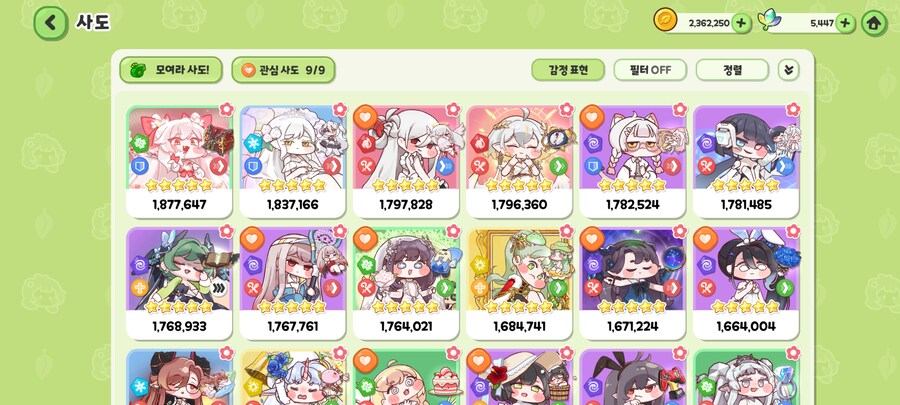
Task: Return to home via house icon
Action: [x=874, y=24]
